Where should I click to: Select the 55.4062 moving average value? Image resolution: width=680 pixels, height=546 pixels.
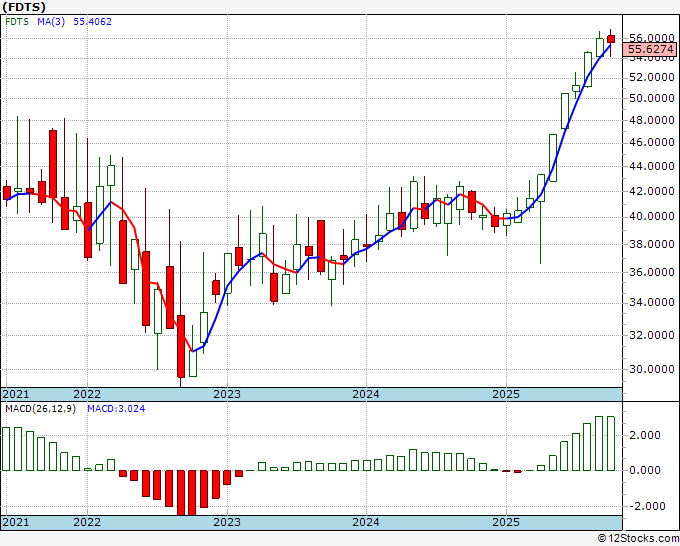pyautogui.click(x=92, y=21)
